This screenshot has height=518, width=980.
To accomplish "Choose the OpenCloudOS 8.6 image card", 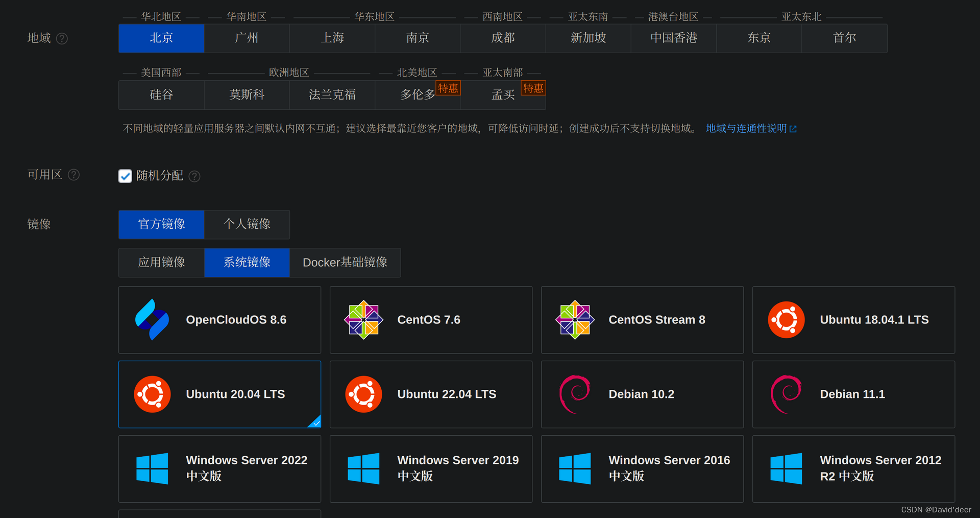I will 220,320.
